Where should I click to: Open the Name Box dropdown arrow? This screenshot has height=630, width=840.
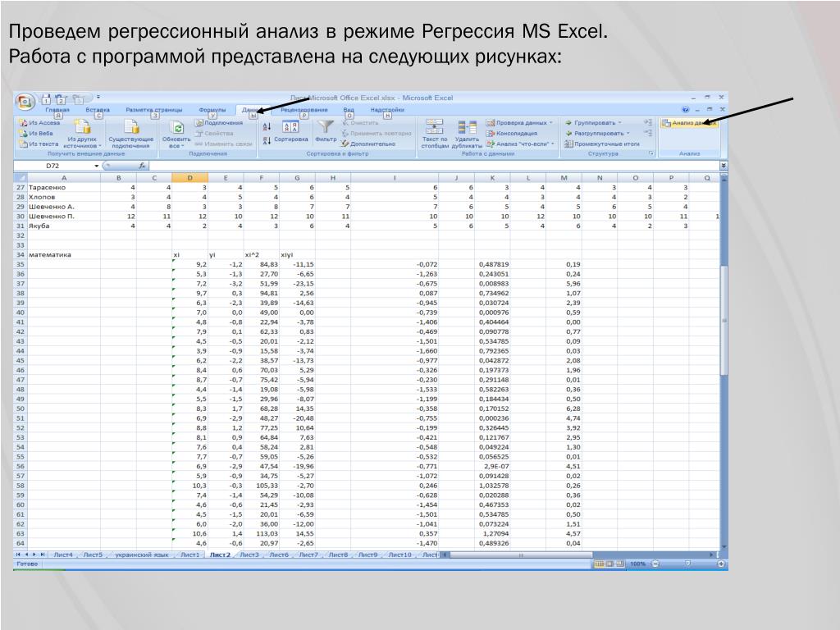click(x=97, y=166)
